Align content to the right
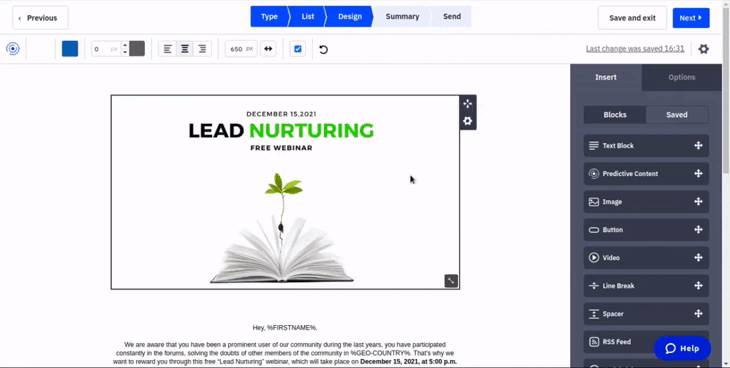This screenshot has height=368, width=730. tap(202, 49)
